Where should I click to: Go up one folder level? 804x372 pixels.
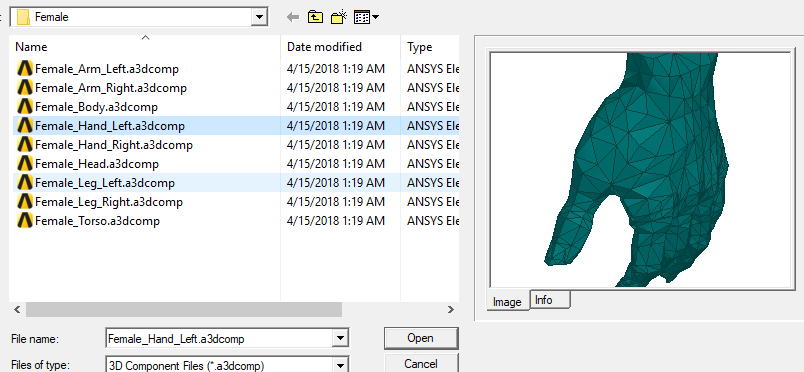[x=315, y=17]
